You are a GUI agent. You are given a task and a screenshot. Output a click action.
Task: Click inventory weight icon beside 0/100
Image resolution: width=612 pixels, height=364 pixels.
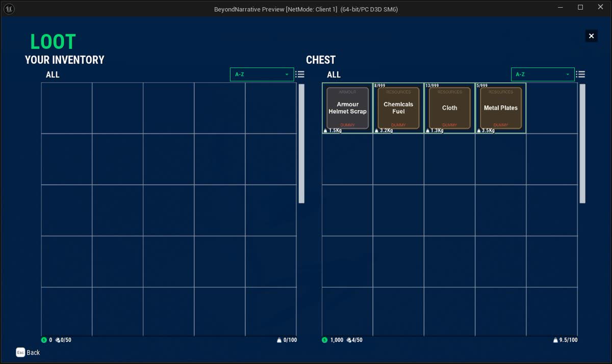[279, 340]
